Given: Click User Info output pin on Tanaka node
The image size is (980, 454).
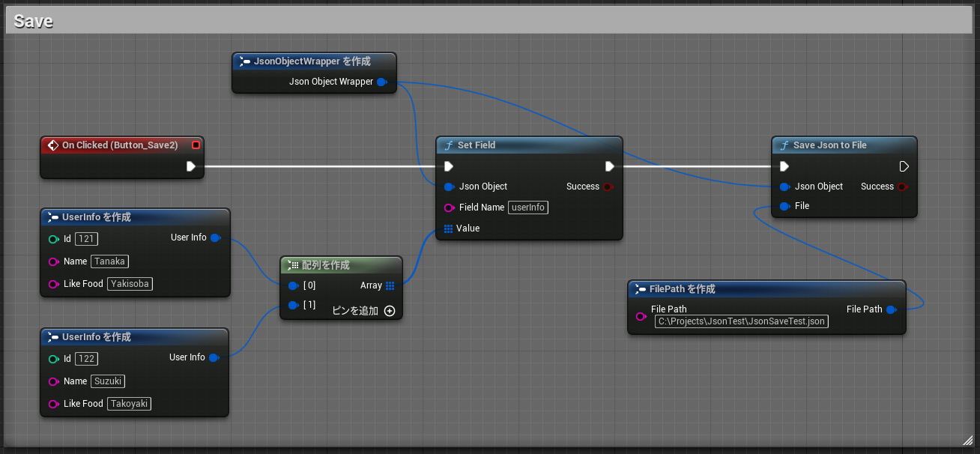Looking at the screenshot, I should [x=217, y=237].
